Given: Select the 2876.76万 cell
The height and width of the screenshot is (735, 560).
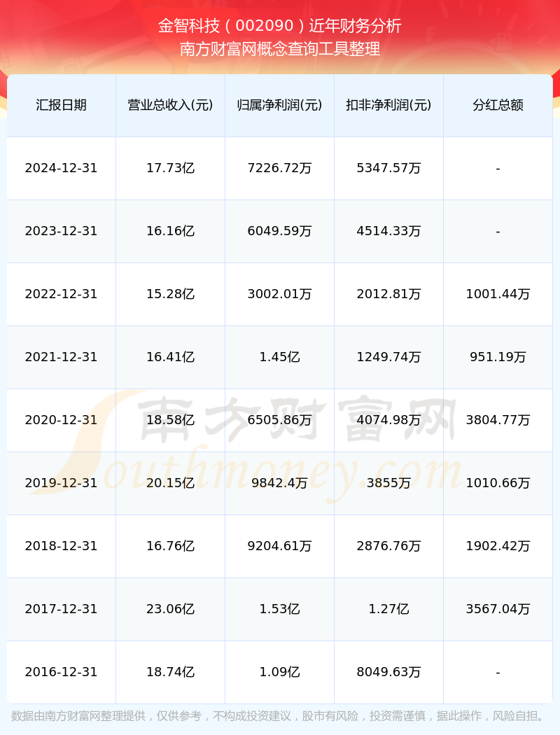Looking at the screenshot, I should coord(389,546).
